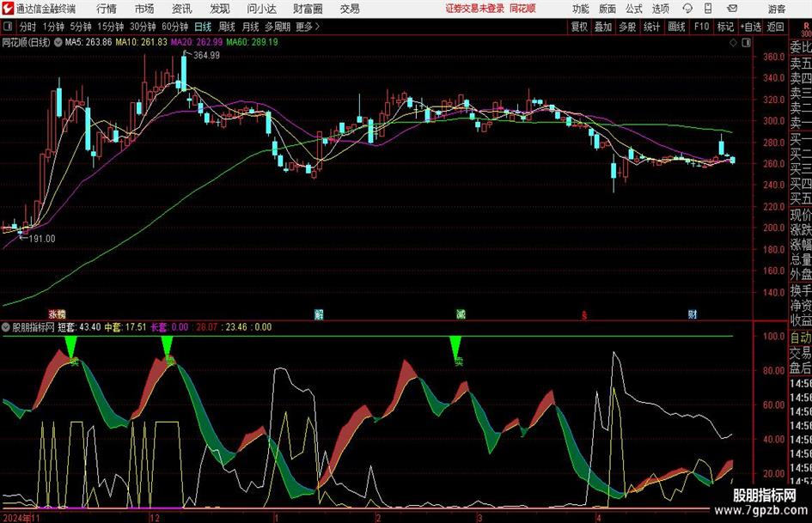Switch to the 月线 monthly tab
The height and width of the screenshot is (523, 812).
251,27
